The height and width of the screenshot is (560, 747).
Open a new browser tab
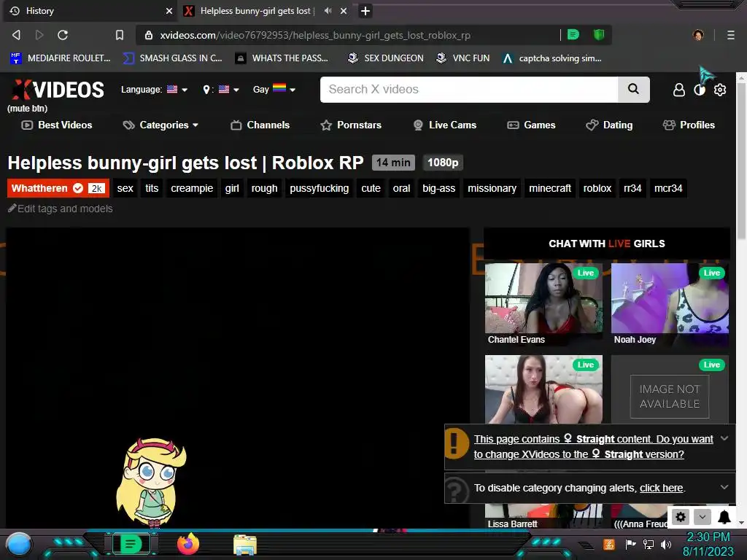[365, 10]
